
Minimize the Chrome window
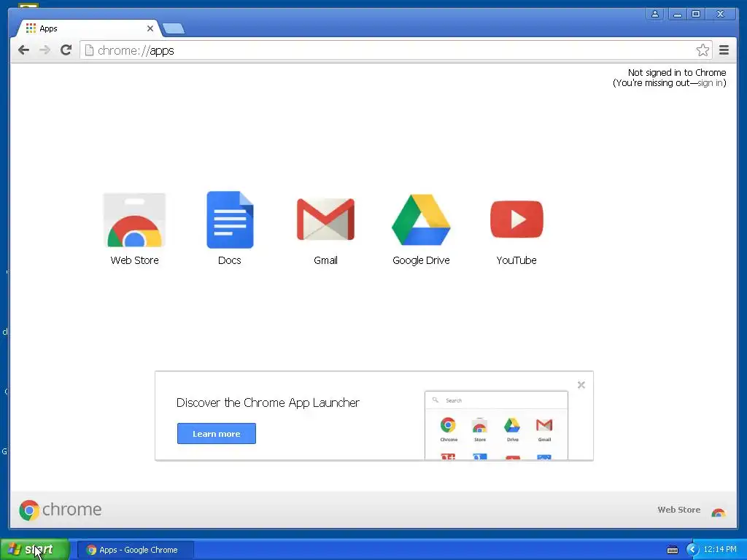677,14
